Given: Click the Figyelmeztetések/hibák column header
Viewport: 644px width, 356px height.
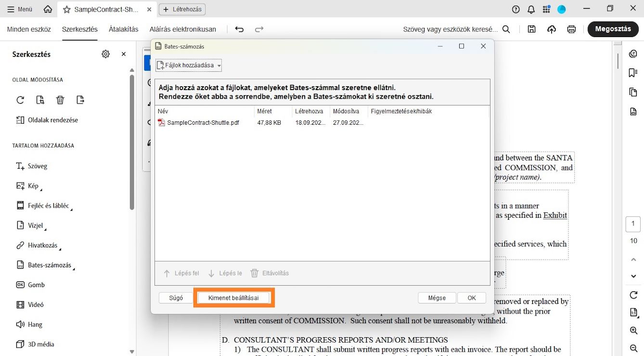Looking at the screenshot, I should (428, 111).
